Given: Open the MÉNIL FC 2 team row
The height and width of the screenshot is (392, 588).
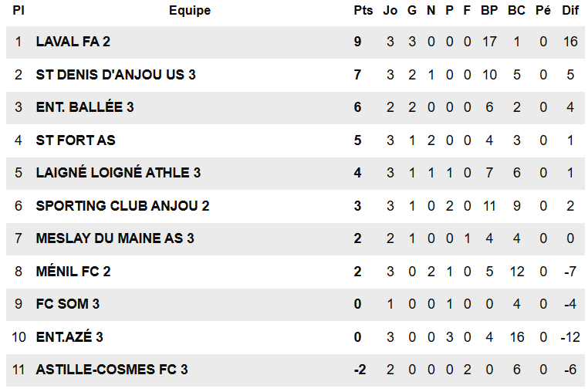Looking at the screenshot, I should (73, 272).
